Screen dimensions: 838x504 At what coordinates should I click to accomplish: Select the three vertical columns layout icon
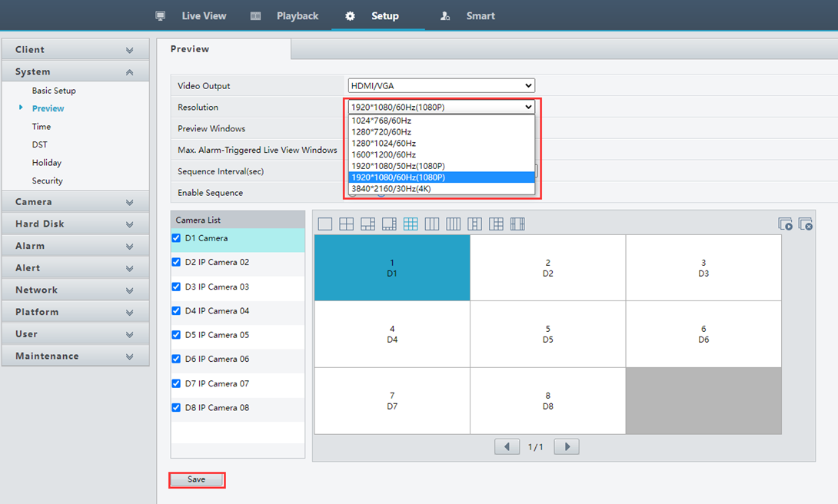pos(432,224)
